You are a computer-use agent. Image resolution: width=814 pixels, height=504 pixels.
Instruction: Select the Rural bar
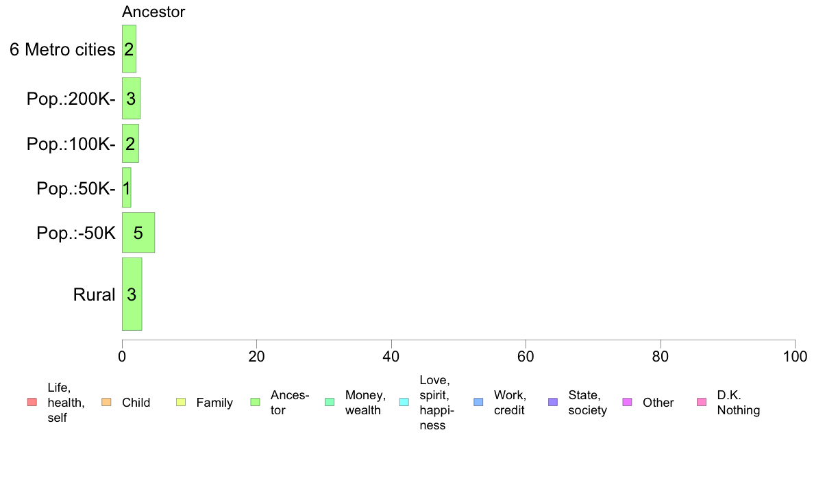click(132, 294)
